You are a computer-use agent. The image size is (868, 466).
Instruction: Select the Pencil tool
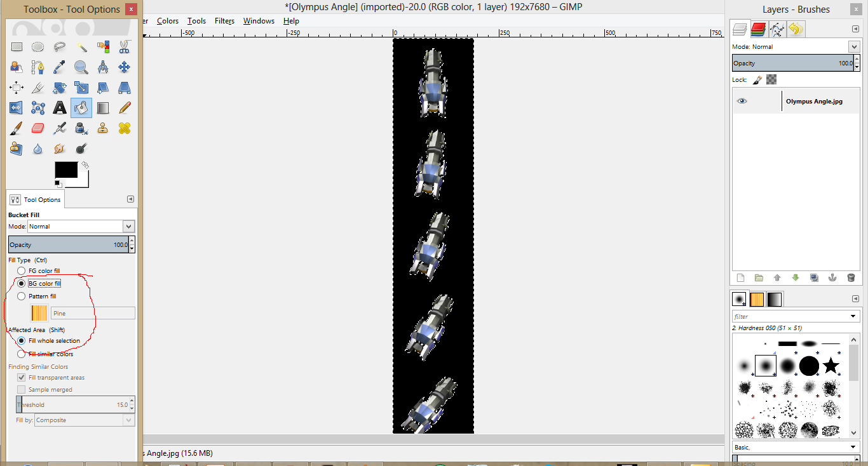[125, 108]
